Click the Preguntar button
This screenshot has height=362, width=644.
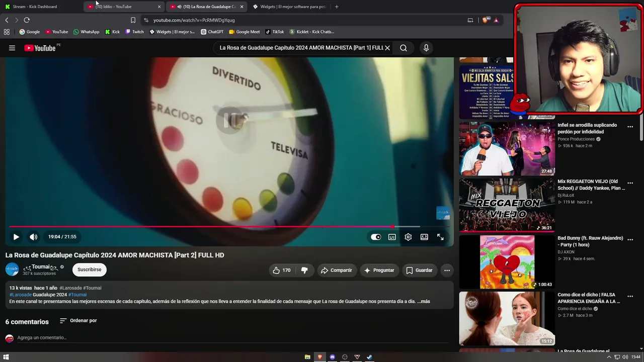click(x=379, y=270)
